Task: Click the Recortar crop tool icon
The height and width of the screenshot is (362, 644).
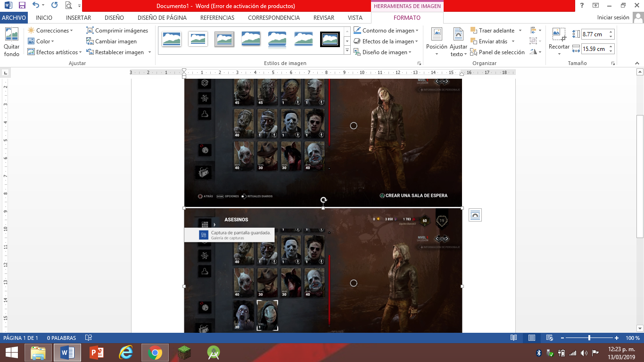Action: tap(559, 34)
